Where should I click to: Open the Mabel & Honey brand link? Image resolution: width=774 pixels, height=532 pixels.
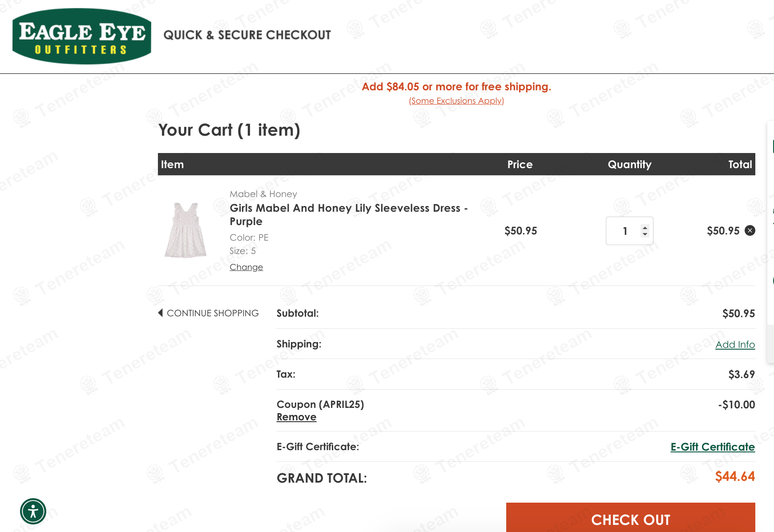pyautogui.click(x=263, y=194)
